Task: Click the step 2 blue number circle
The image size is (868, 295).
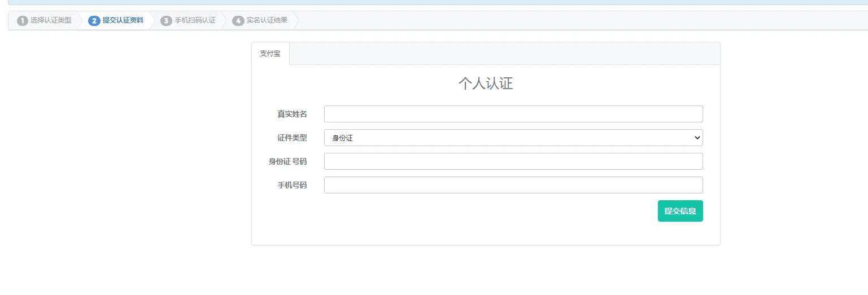Action: pos(94,21)
